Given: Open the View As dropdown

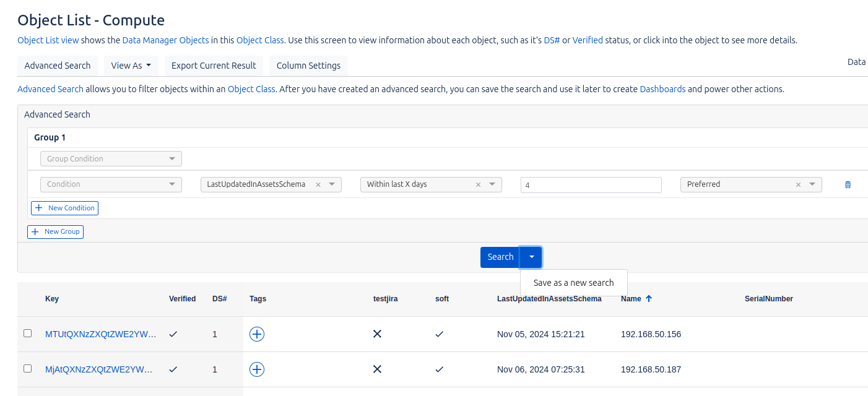Looking at the screenshot, I should coord(131,66).
